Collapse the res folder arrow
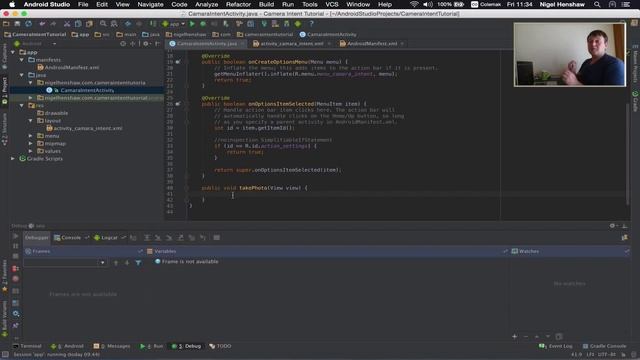Viewport: 640px width, 360px height. click(22, 105)
